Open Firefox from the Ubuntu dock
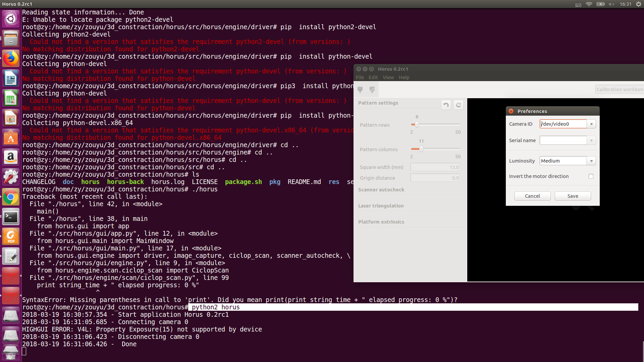The height and width of the screenshot is (362, 644). [x=11, y=59]
